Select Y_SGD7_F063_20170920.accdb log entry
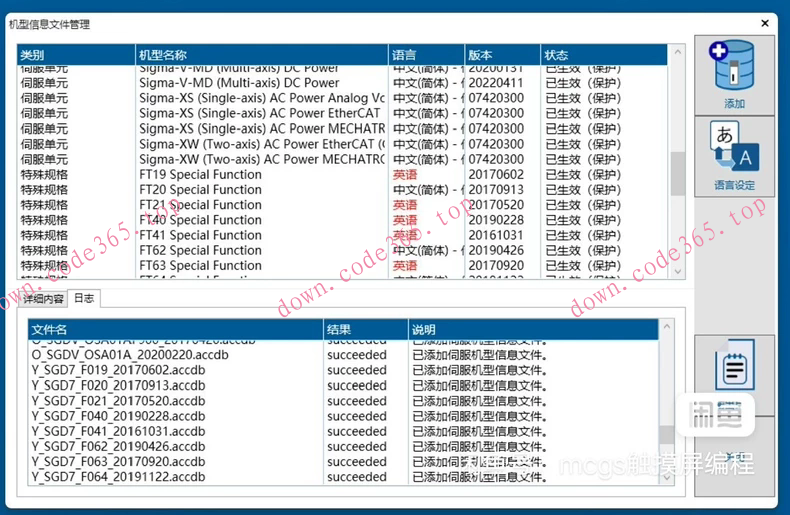The image size is (790, 515). click(x=343, y=462)
